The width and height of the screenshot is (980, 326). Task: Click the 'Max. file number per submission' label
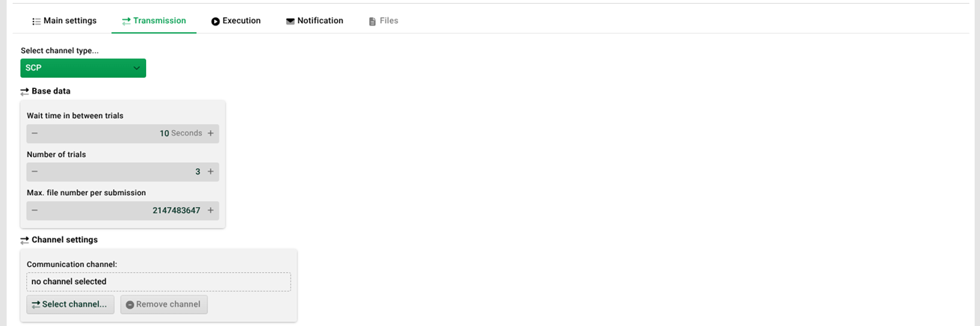(86, 193)
